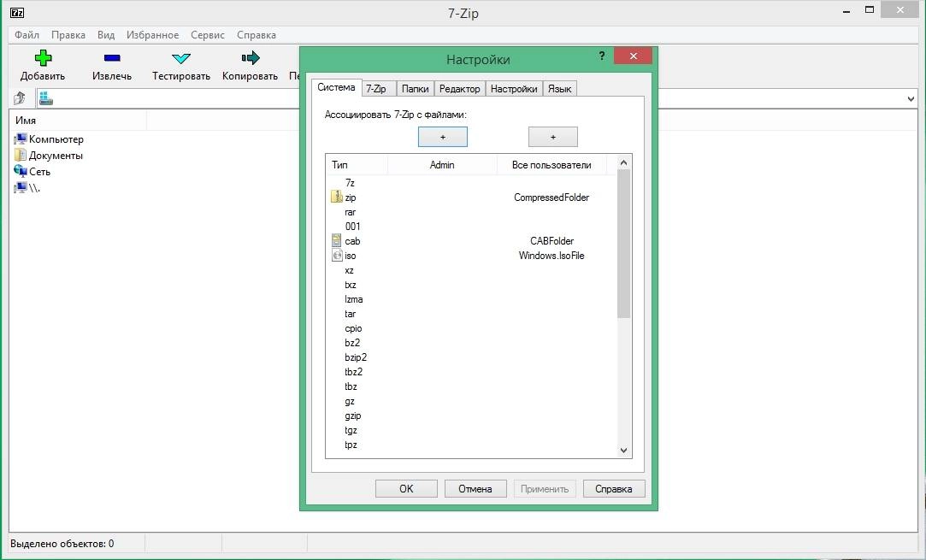Click plus button above Все пользователи column
Image resolution: width=926 pixels, height=560 pixels.
[552, 137]
